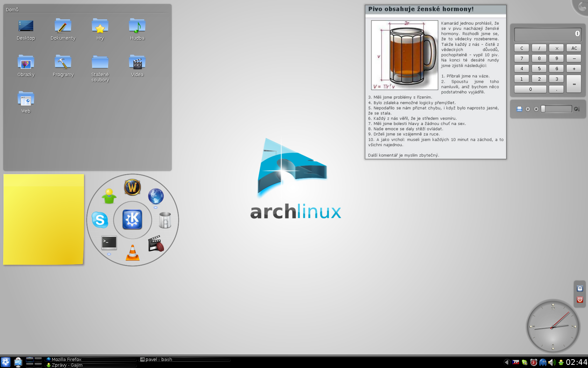Click the calculator display field
Screen dimensions: 588x368
548,34
